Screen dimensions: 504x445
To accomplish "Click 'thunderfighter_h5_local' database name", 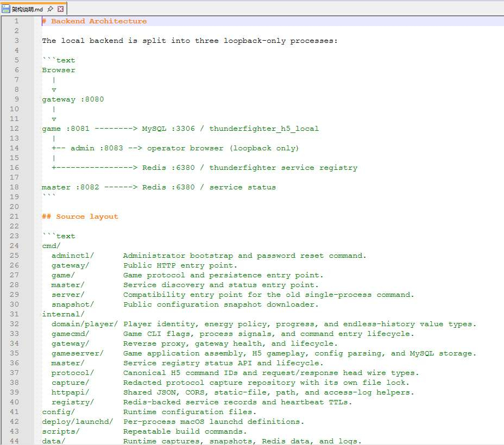I will [264, 129].
